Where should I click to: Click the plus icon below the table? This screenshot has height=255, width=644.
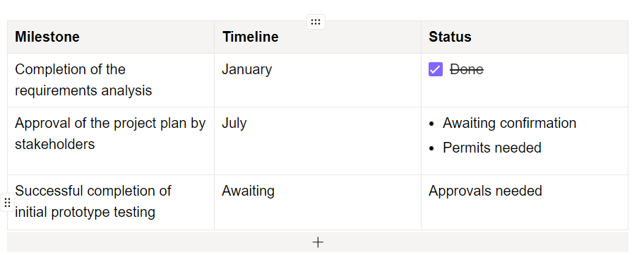tap(318, 242)
